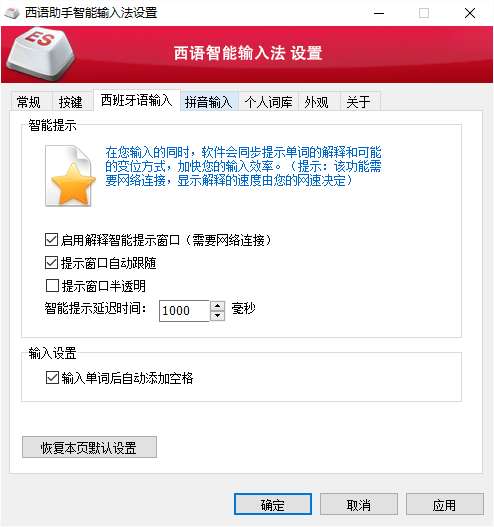Enable 提示窗口半透明 checkbox
Screen dimensions: 494x527
(52, 286)
